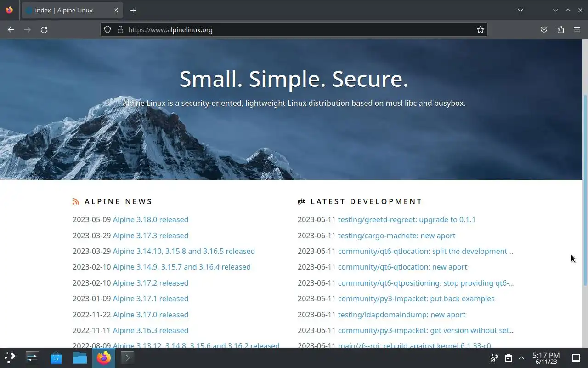Open Alpine 3.18.0 released link
588x368 pixels.
coord(151,219)
